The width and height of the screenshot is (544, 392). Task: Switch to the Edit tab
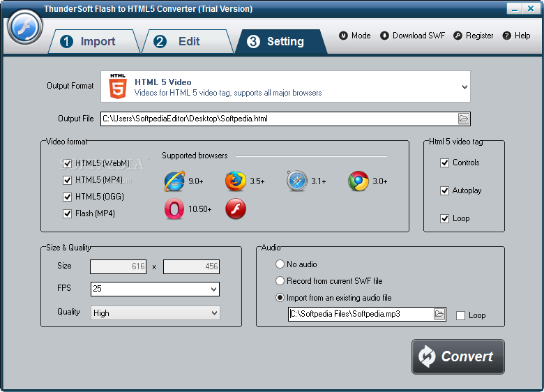pos(188,42)
